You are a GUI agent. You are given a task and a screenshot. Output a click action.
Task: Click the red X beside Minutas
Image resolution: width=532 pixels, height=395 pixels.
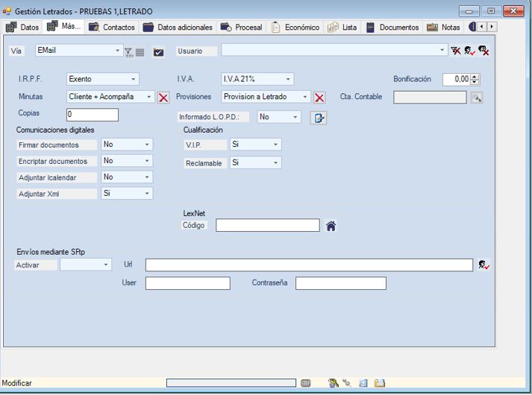(163, 97)
